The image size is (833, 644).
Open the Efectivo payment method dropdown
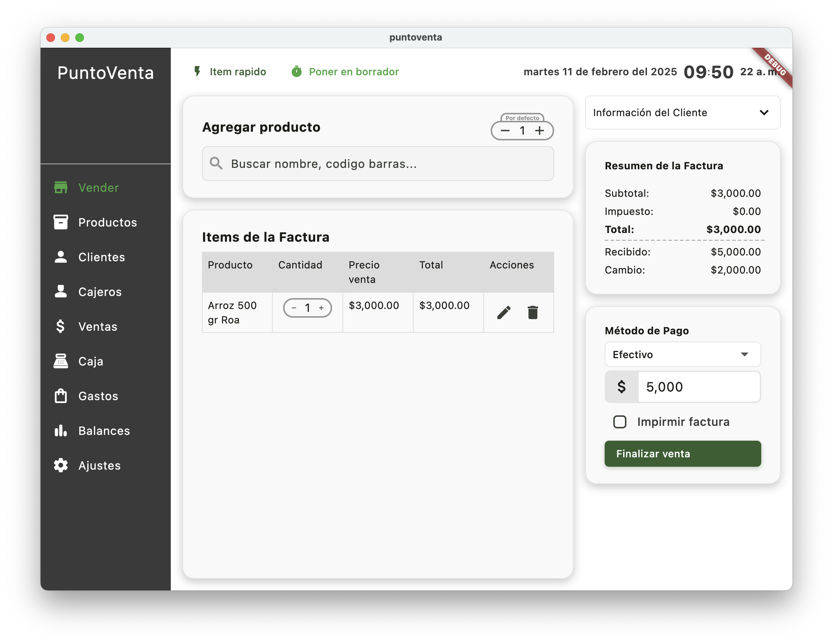pos(682,355)
